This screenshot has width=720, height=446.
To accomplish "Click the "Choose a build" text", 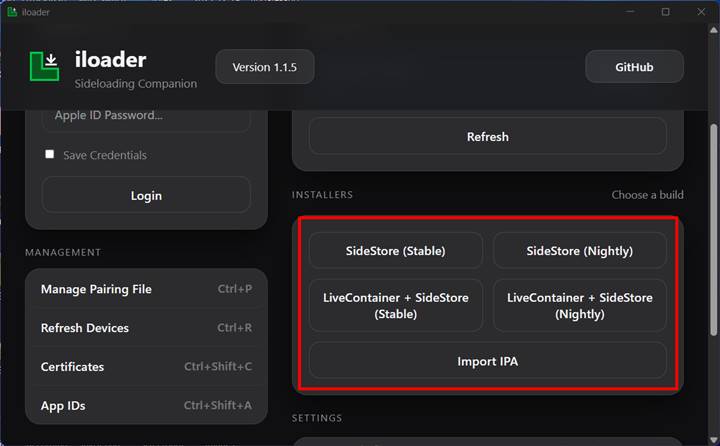I will pos(647,195).
